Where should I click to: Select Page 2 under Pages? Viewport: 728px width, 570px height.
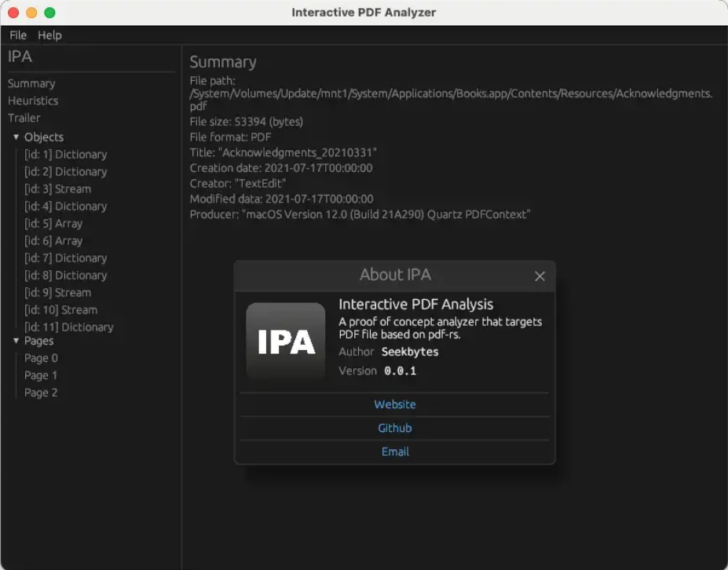[40, 392]
